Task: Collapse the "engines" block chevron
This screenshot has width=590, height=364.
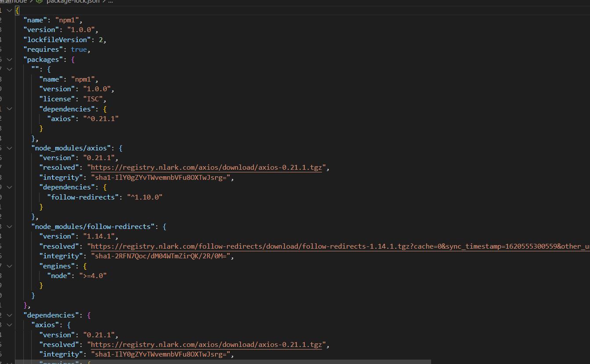Action: (9, 266)
